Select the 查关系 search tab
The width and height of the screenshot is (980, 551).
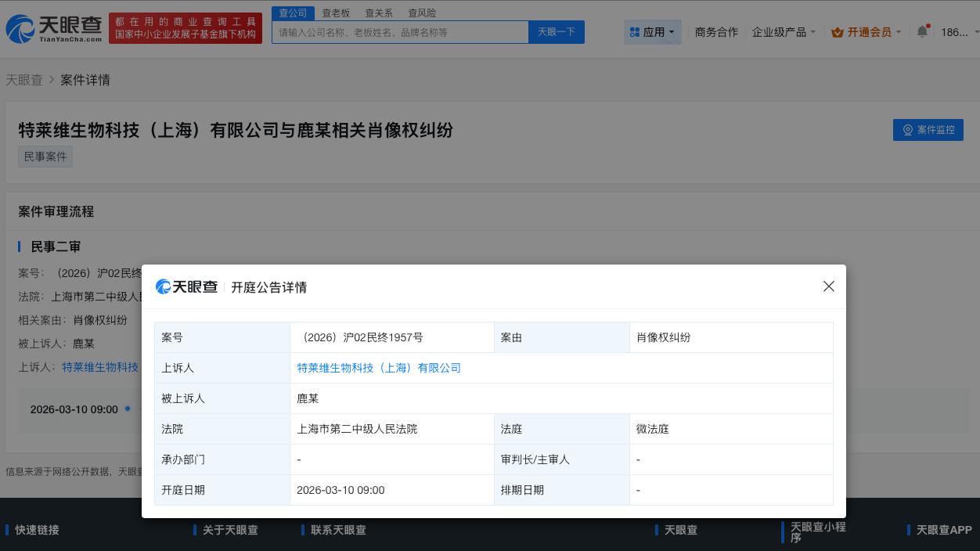pos(379,13)
